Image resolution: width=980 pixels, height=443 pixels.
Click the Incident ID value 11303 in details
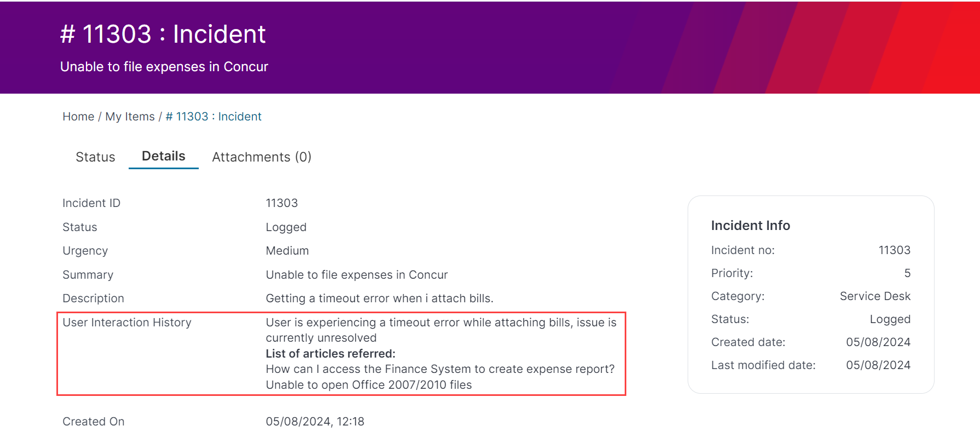tap(281, 203)
